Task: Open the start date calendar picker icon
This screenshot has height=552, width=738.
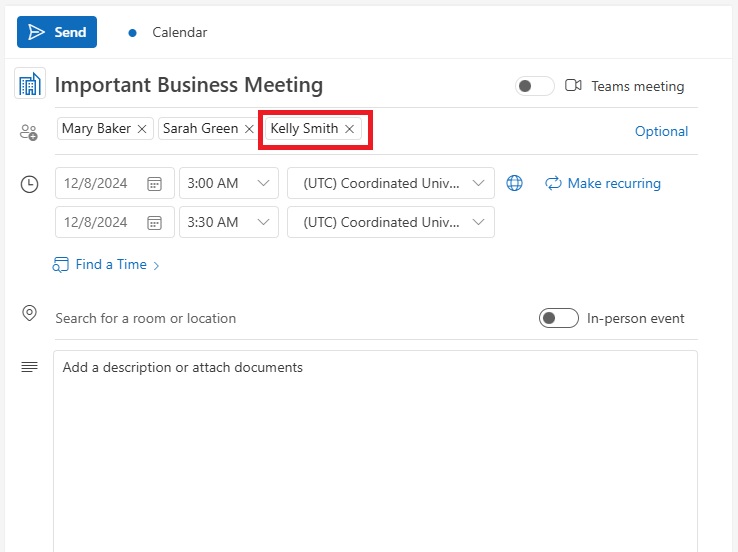Action: [x=154, y=184]
